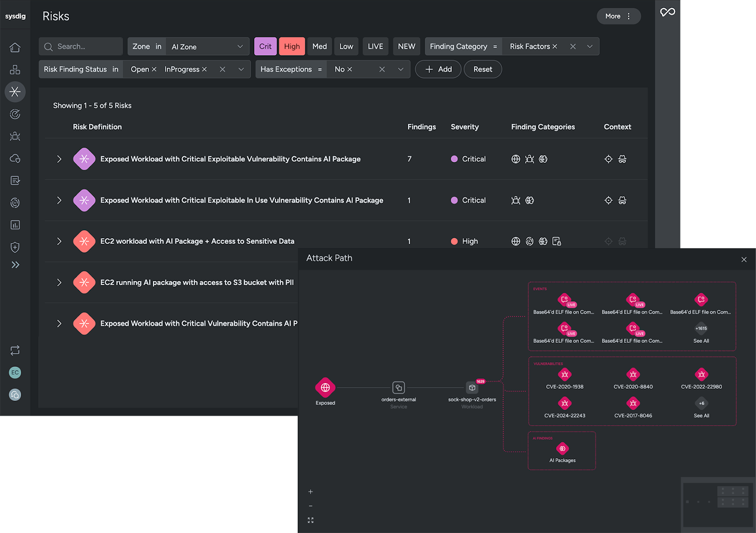
Task: Toggle the NEW filter
Action: 406,46
